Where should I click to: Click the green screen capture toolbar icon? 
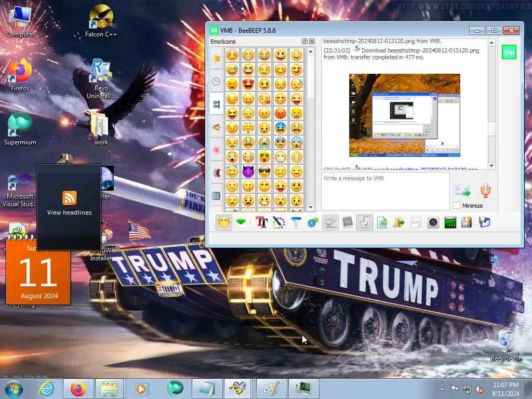[450, 222]
